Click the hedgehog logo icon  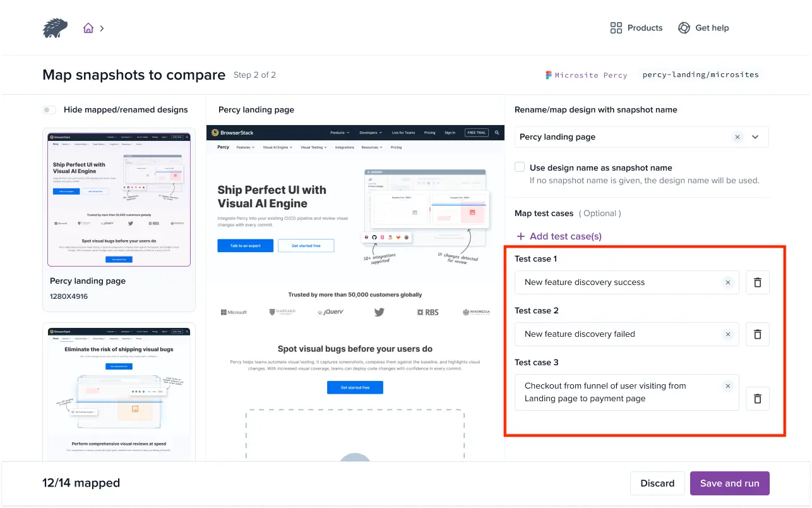click(x=55, y=28)
